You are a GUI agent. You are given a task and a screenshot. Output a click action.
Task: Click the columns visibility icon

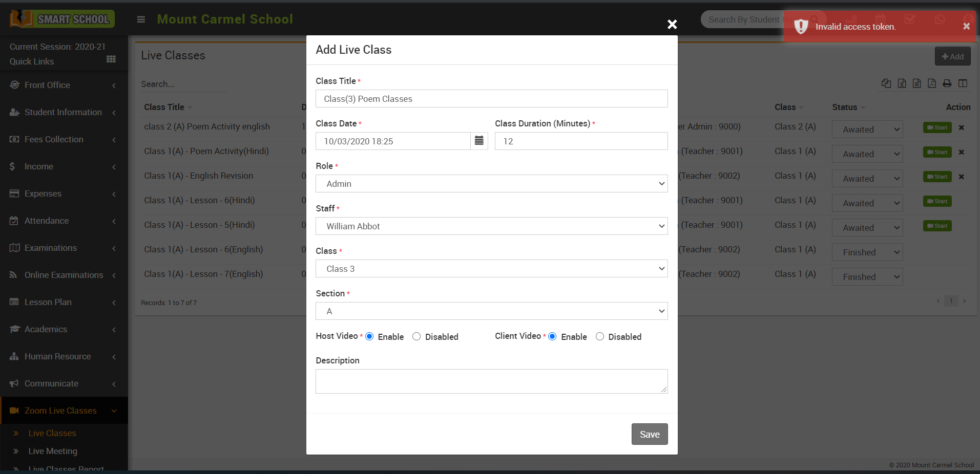click(x=963, y=83)
